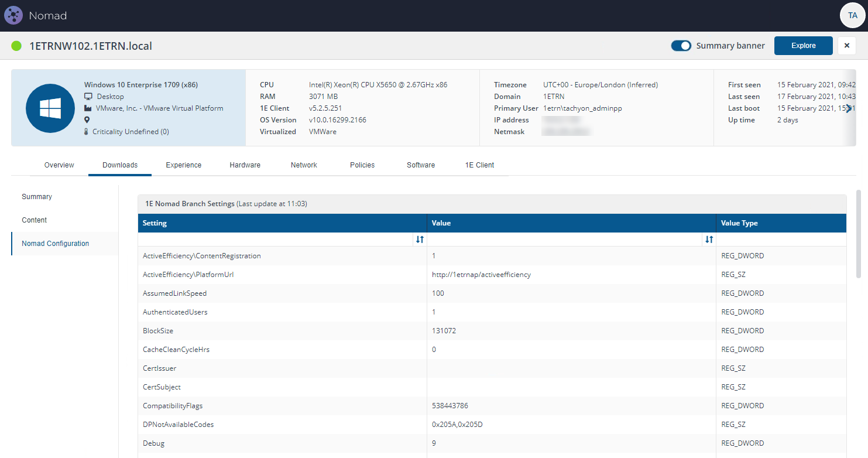Click the vertical page scrollbar
Screen dimensions: 868x458
[x=859, y=234]
